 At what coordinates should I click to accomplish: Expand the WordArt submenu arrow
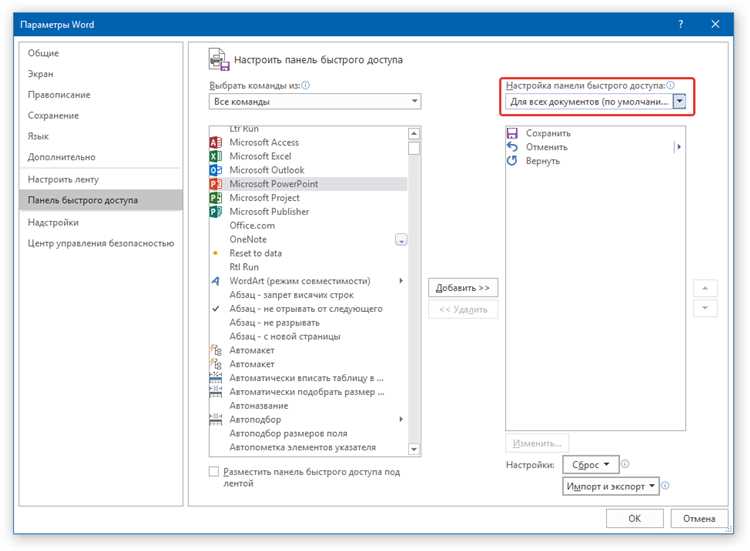click(401, 281)
